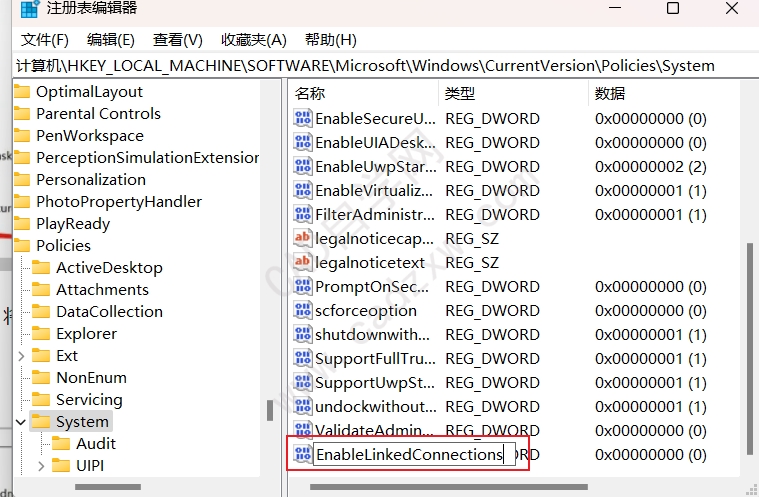Open the 收藏夹(A) menu

point(254,40)
